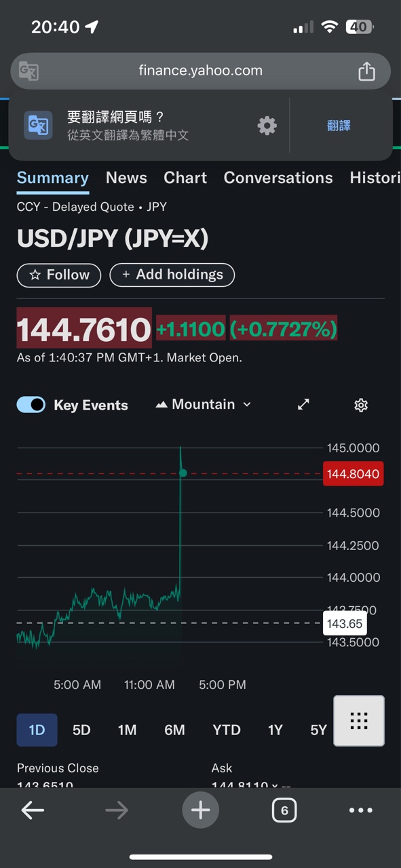
Task: Follow the USD/JPY quote
Action: (59, 275)
